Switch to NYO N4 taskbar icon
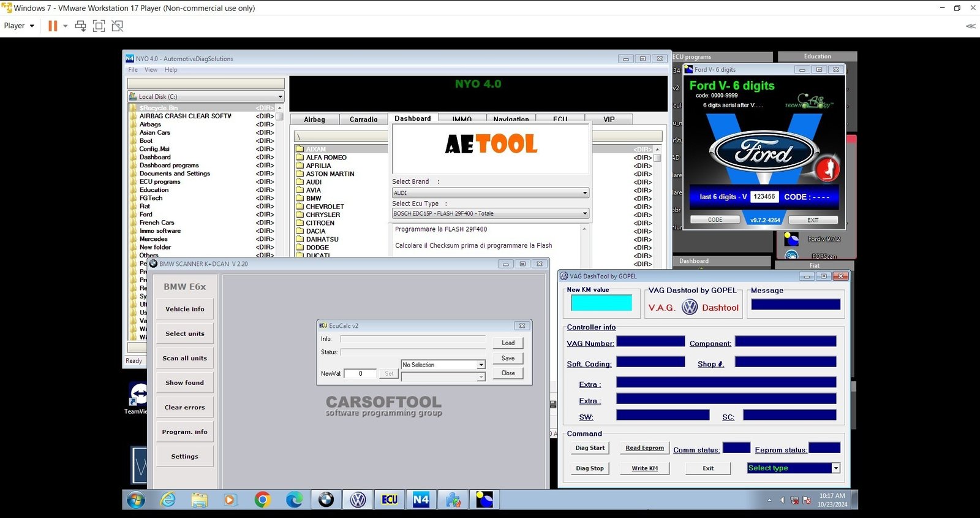980x518 pixels. (421, 500)
